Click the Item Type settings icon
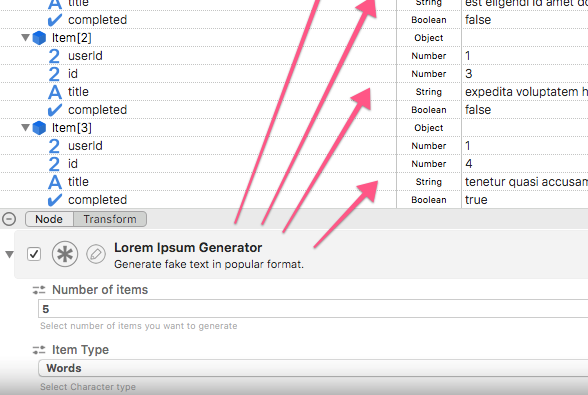Viewport: 588px width, 395px height. (39, 350)
